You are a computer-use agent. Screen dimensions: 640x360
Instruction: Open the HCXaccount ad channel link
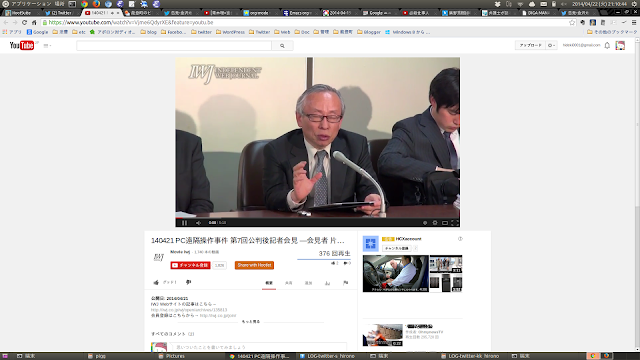tap(408, 239)
